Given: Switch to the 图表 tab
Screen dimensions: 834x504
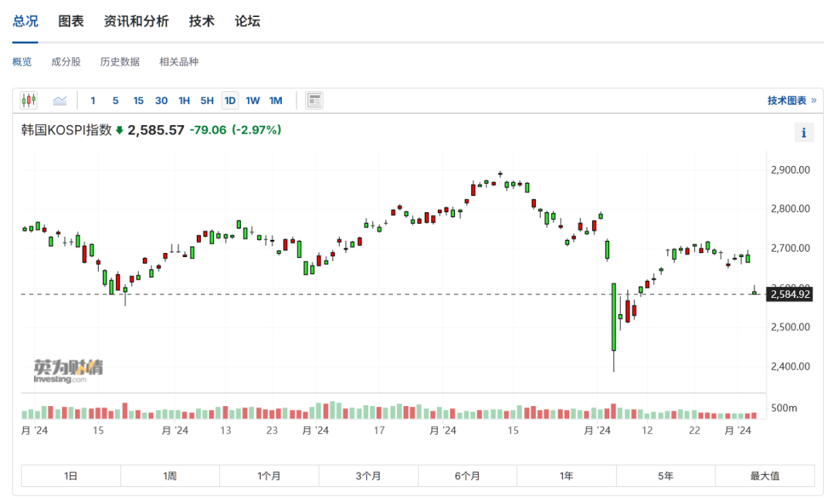Looking at the screenshot, I should point(71,22).
